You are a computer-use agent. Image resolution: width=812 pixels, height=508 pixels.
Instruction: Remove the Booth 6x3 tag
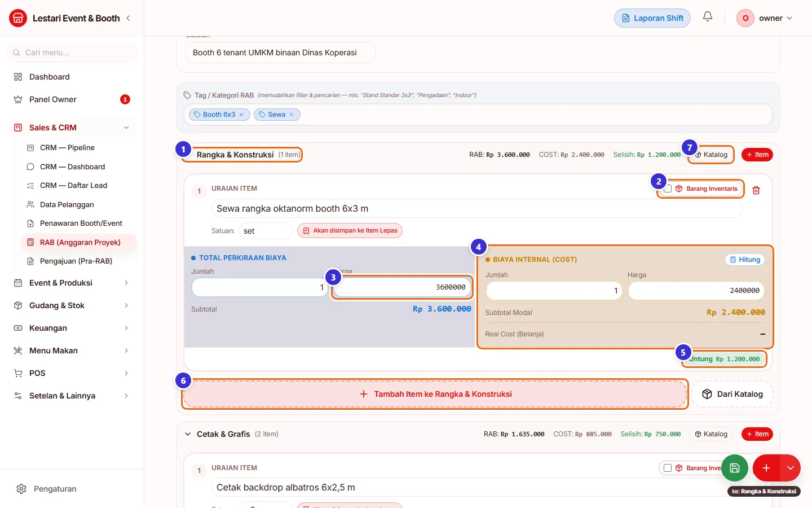coord(241,115)
